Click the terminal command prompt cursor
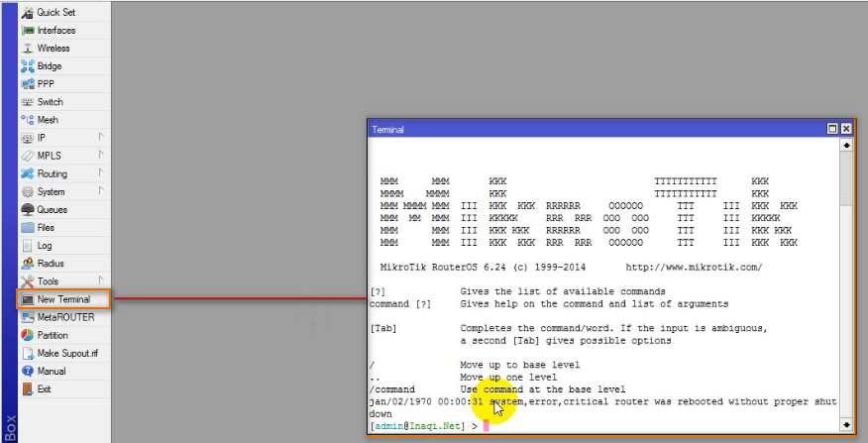The width and height of the screenshot is (868, 443). click(487, 426)
